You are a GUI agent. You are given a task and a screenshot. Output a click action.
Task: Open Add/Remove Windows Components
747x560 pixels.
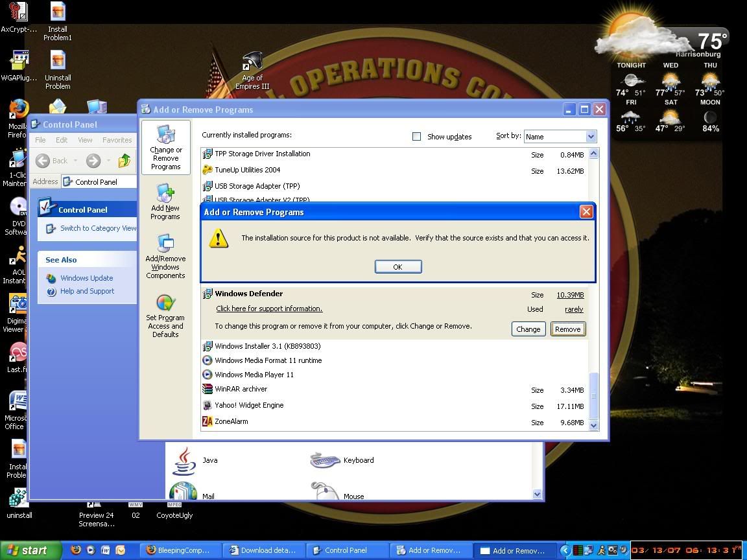click(165, 256)
